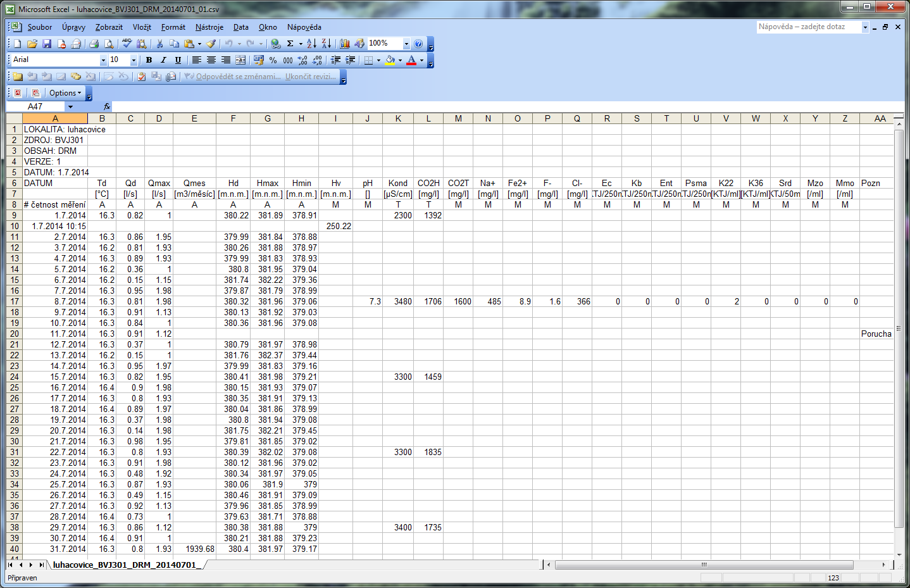Insert a function with the fx icon
This screenshot has width=910, height=588.
(x=107, y=106)
